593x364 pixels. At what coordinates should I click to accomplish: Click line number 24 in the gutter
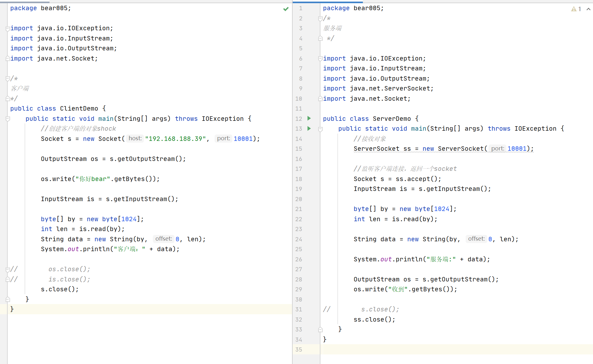pos(299,239)
